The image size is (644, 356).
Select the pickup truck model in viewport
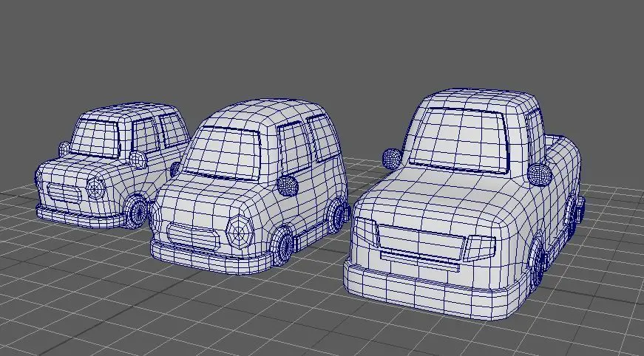click(x=464, y=204)
